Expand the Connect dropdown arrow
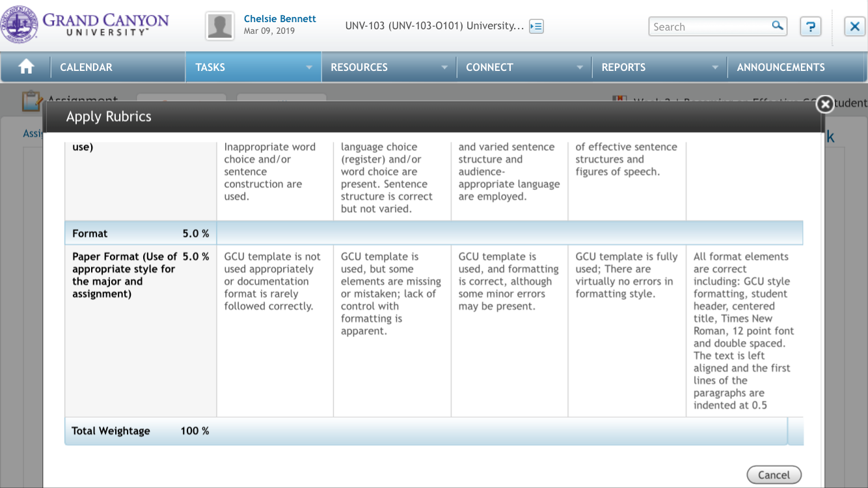Image resolution: width=868 pixels, height=488 pixels. (579, 68)
